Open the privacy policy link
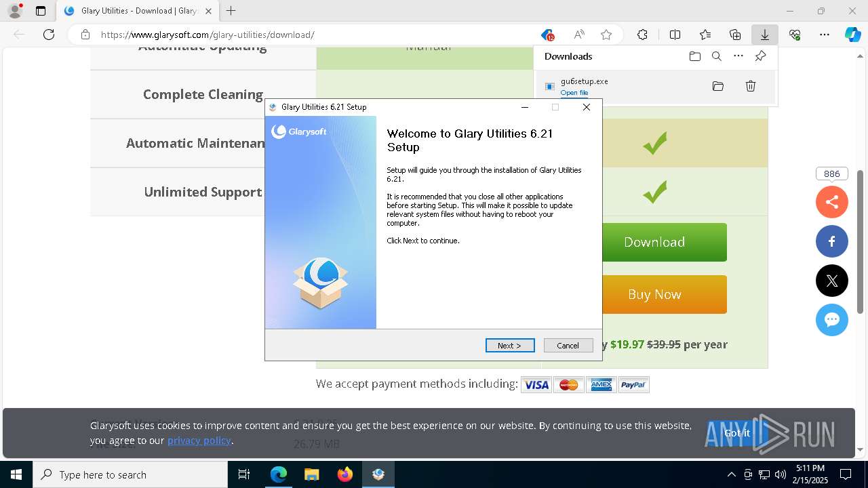 click(199, 441)
